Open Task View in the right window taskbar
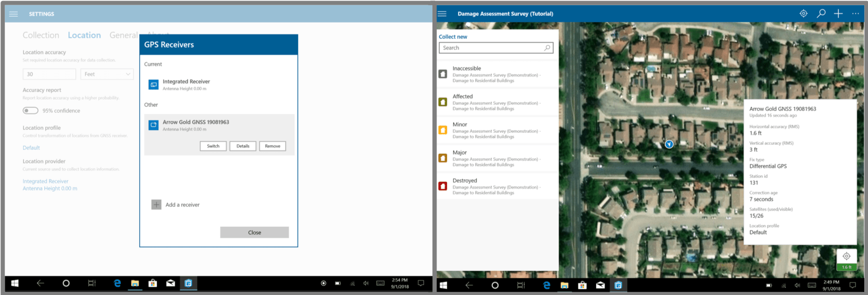The image size is (868, 295). 520,285
